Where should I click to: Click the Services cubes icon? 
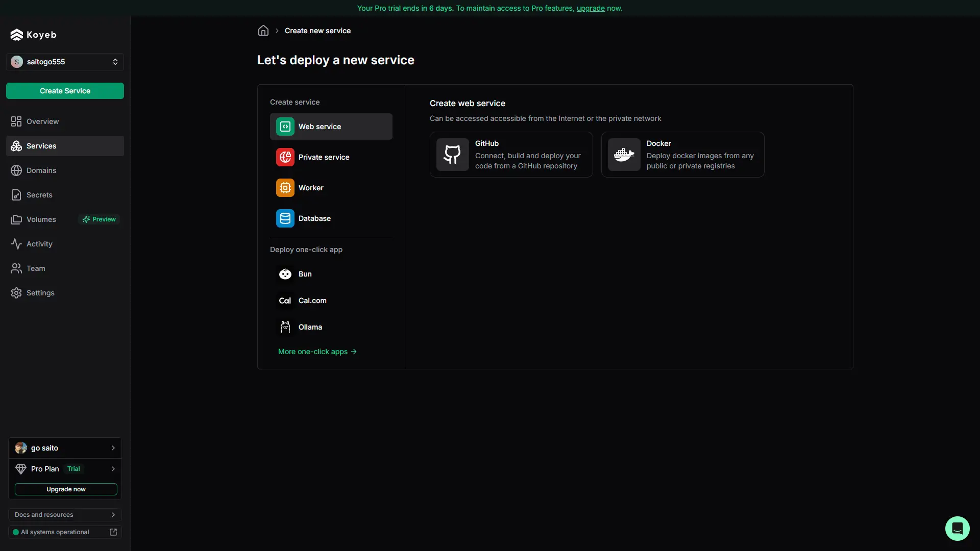[x=16, y=146]
